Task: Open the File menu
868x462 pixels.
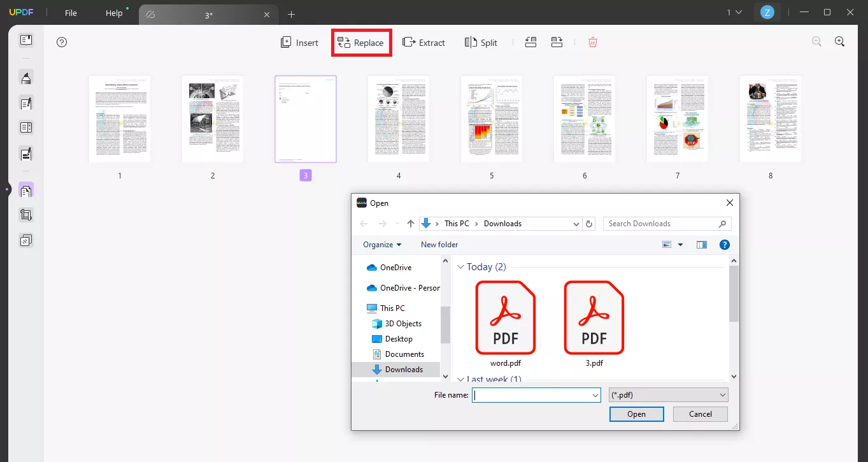Action: coord(71,13)
